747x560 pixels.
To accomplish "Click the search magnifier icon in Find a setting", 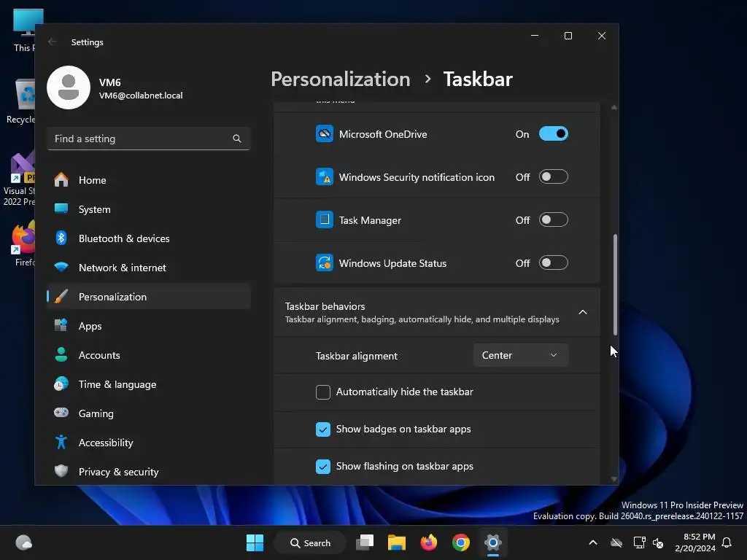I will pyautogui.click(x=237, y=139).
